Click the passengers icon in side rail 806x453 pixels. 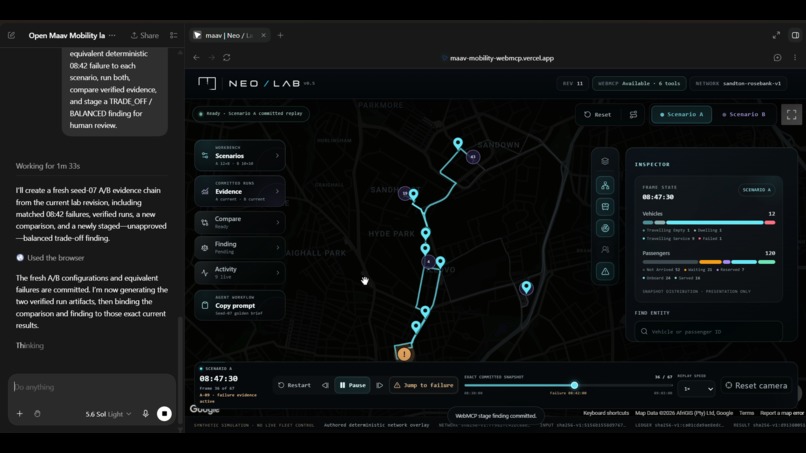605,249
